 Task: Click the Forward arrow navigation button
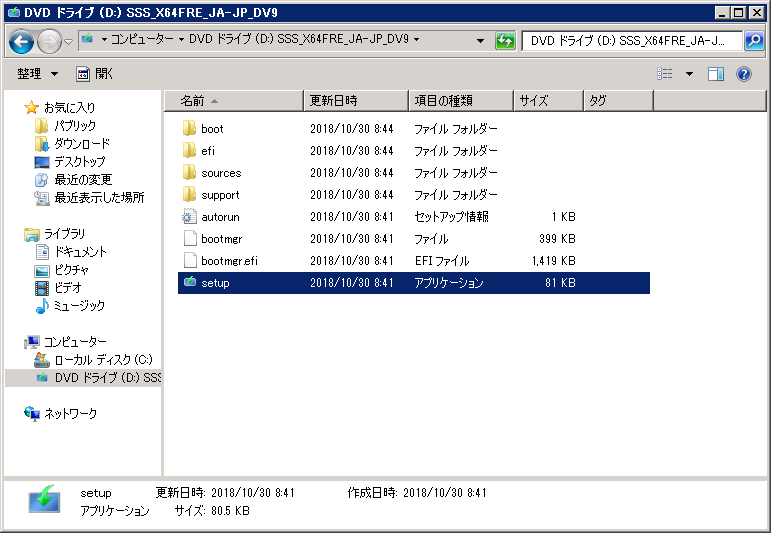(50, 42)
